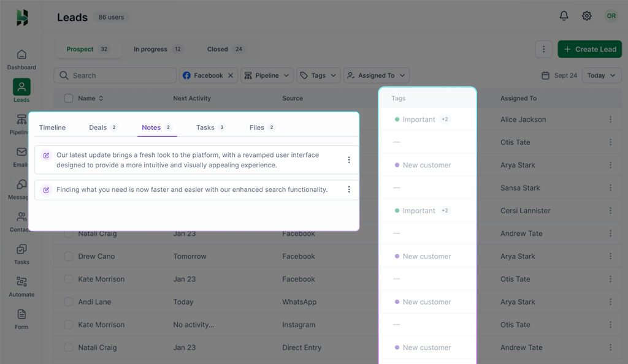Click the three-dot menu for Alice Jackson row
The width and height of the screenshot is (628, 364).
(x=610, y=119)
